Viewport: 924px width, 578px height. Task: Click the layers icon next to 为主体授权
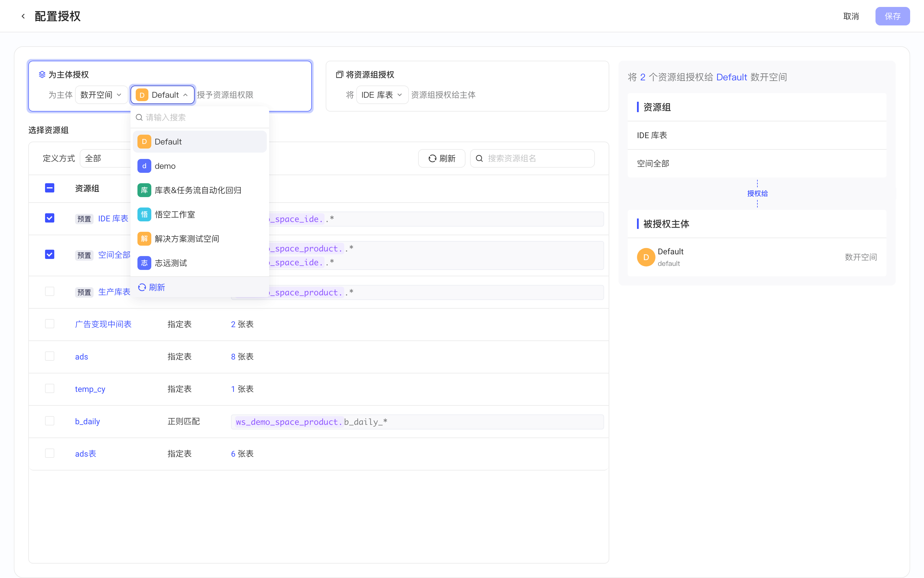(42, 75)
